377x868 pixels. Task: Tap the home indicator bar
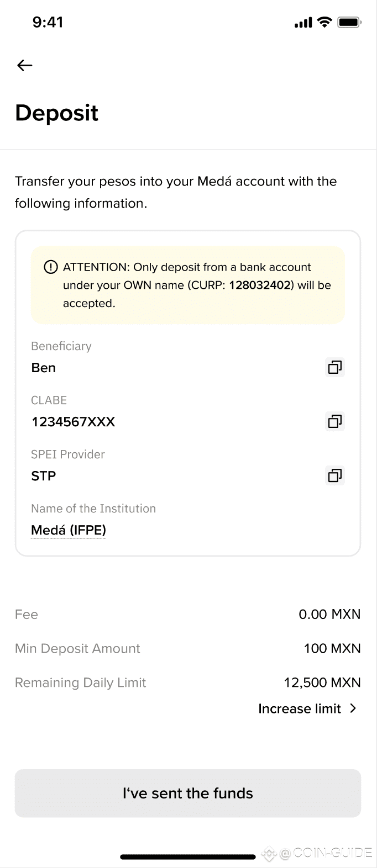pos(188,856)
